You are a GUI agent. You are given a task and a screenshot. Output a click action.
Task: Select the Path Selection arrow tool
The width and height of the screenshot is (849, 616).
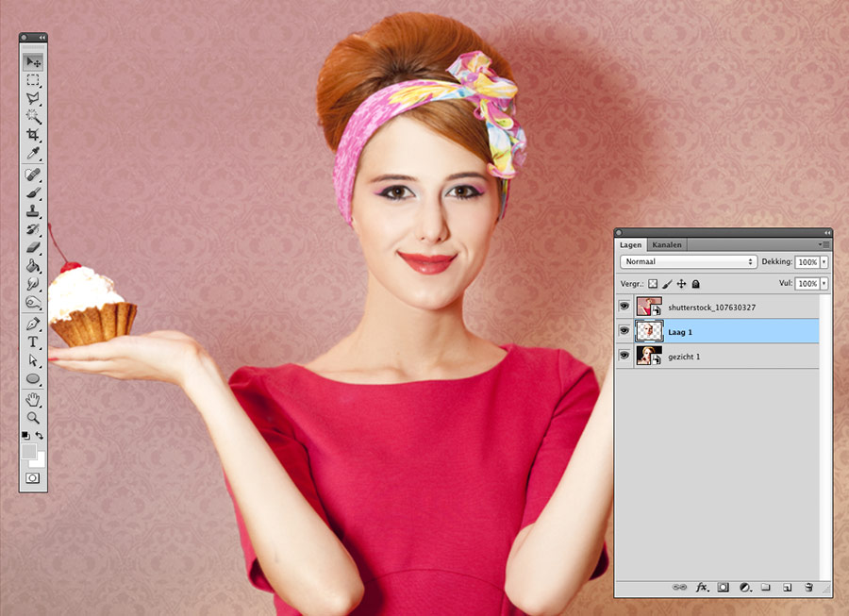coord(33,360)
